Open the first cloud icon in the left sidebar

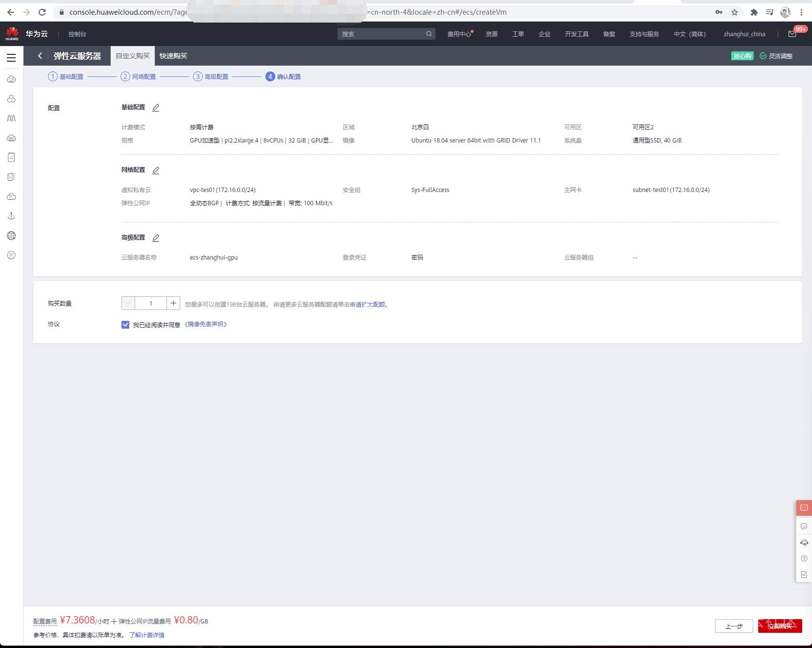coord(11,79)
